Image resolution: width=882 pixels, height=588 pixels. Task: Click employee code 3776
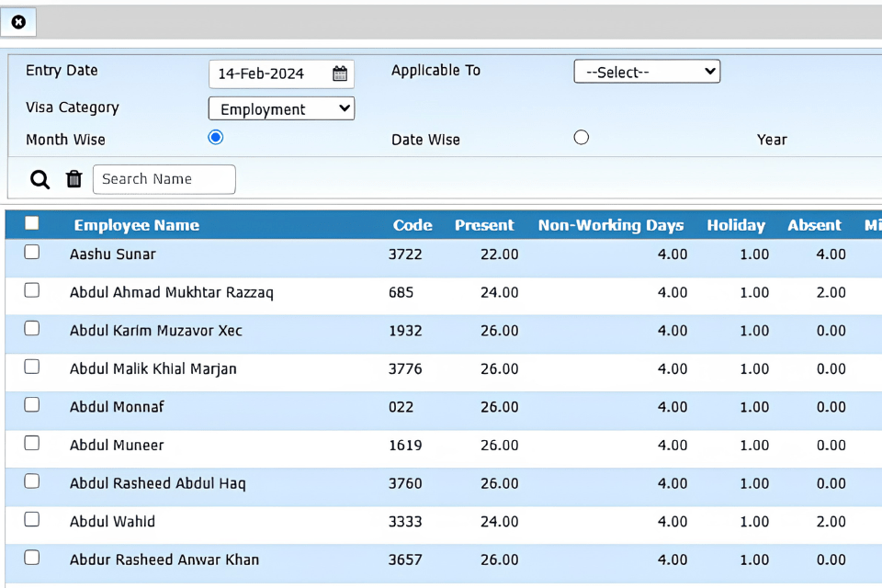405,369
